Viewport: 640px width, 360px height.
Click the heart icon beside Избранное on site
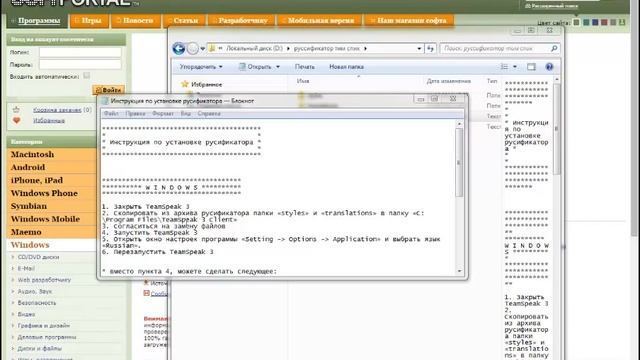(16, 120)
